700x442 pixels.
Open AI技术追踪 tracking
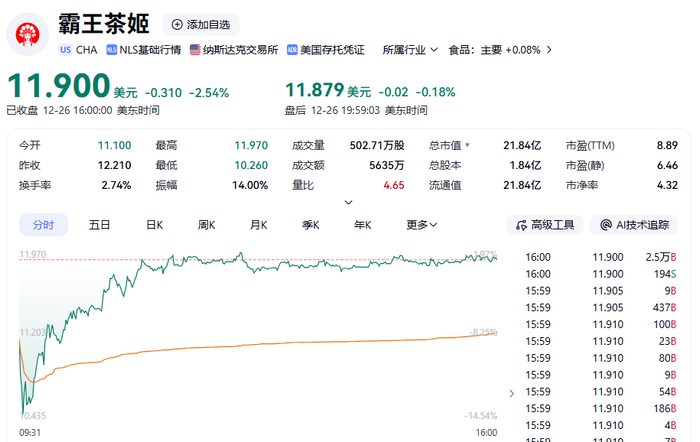(x=634, y=225)
